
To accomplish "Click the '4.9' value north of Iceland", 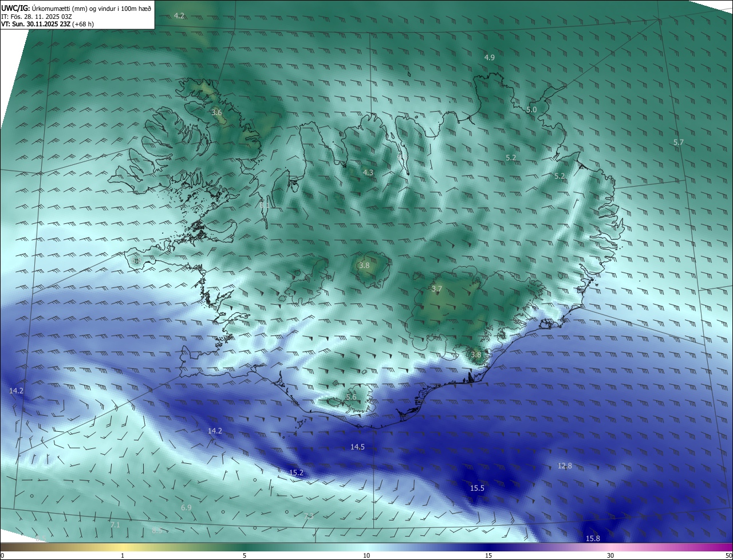I will tap(489, 57).
